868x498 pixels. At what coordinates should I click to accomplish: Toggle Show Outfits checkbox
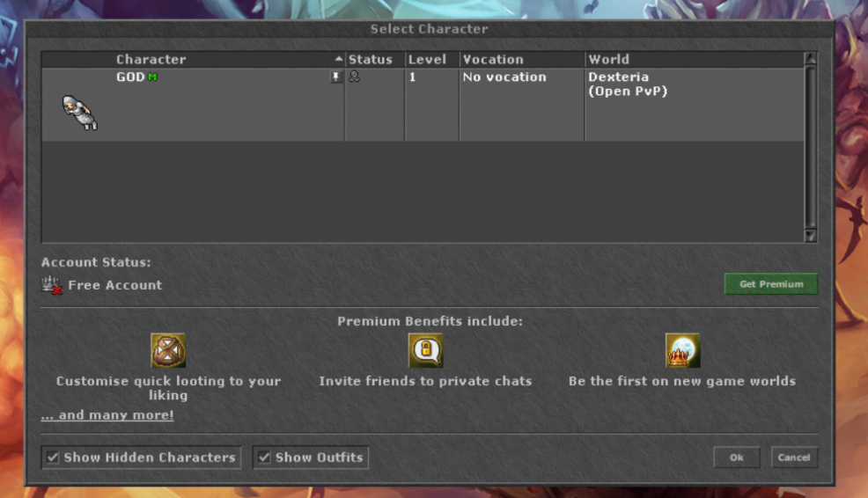pos(264,457)
